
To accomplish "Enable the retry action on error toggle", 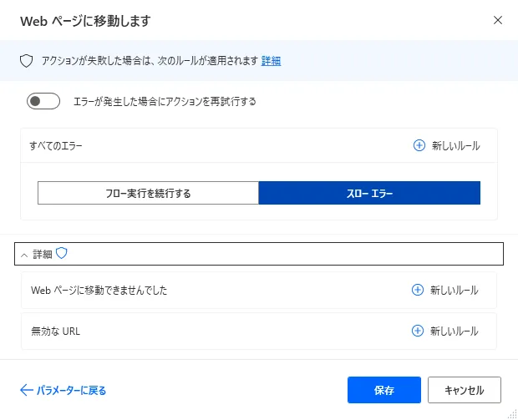I will click(x=43, y=102).
